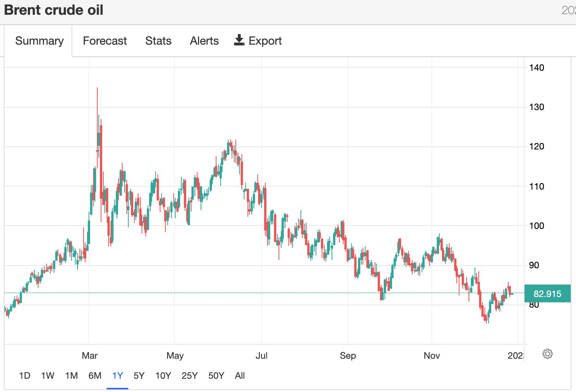576x392 pixels.
Task: Choose the 50Y time range
Action: [x=216, y=376]
